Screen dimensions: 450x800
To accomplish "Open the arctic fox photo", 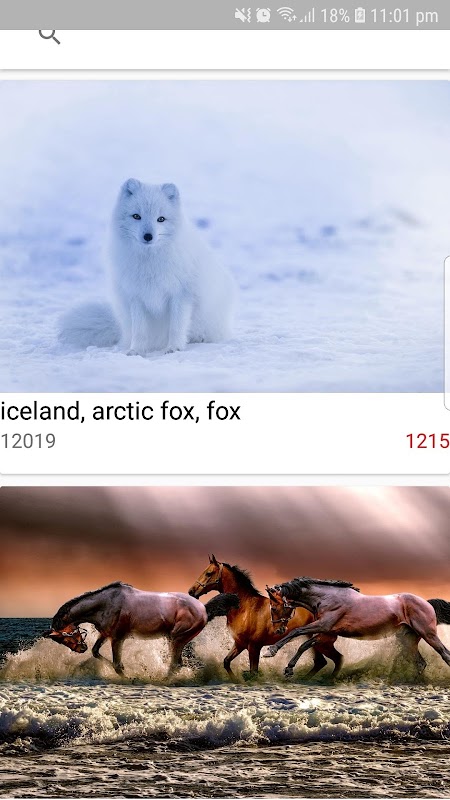I will coord(222,236).
